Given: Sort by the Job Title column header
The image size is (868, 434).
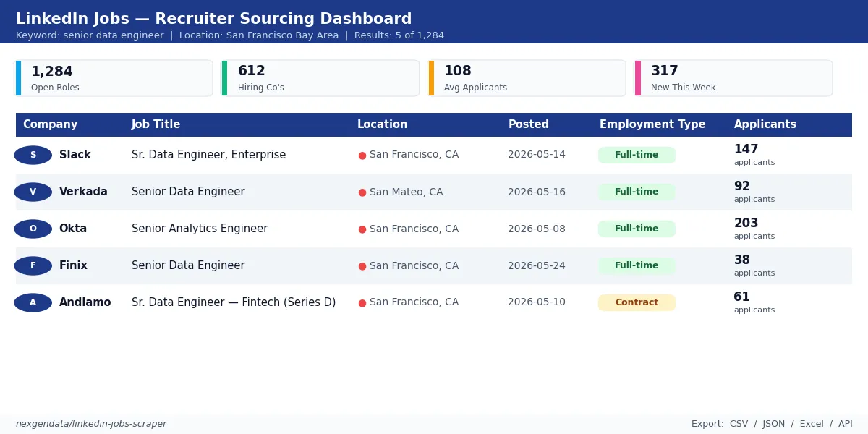Looking at the screenshot, I should 156,124.
